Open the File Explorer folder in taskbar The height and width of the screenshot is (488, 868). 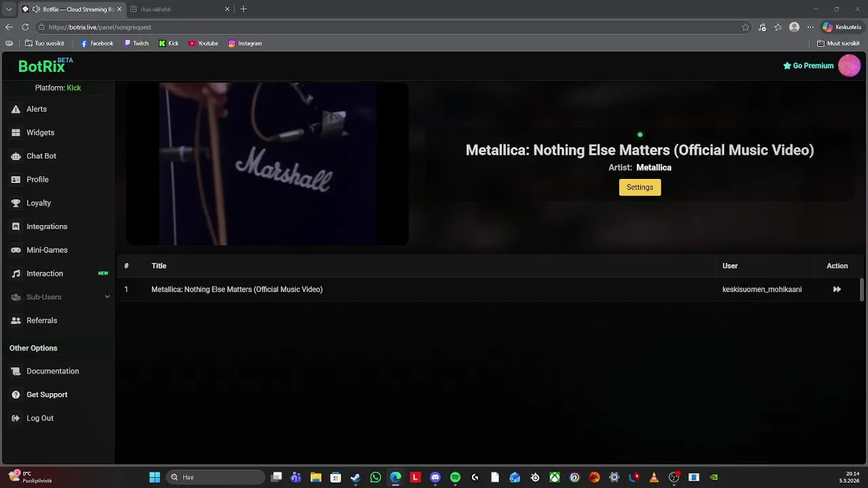click(x=315, y=477)
